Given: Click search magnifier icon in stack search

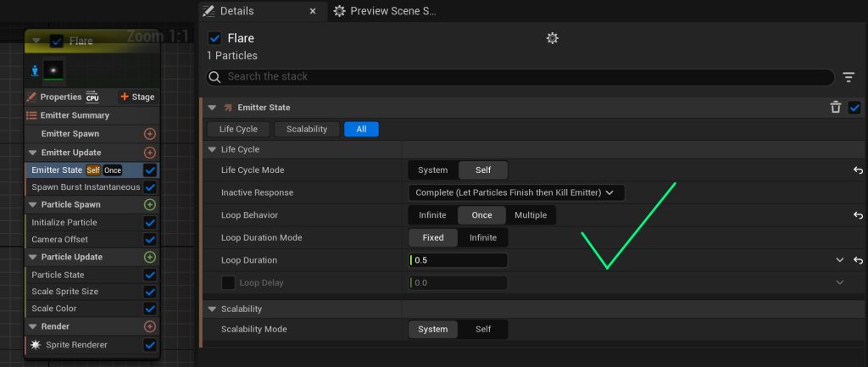Looking at the screenshot, I should [x=216, y=76].
